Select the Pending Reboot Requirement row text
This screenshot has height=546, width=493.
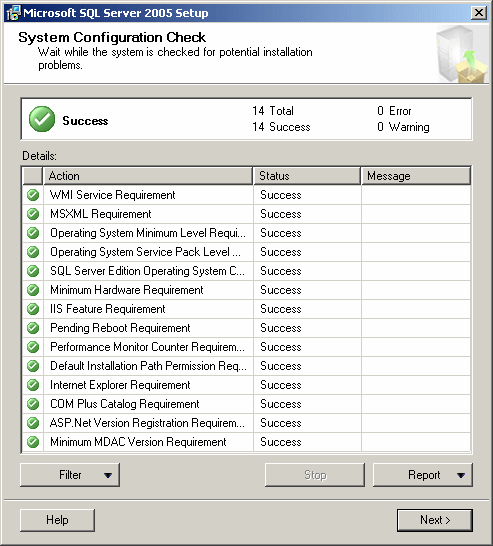120,328
